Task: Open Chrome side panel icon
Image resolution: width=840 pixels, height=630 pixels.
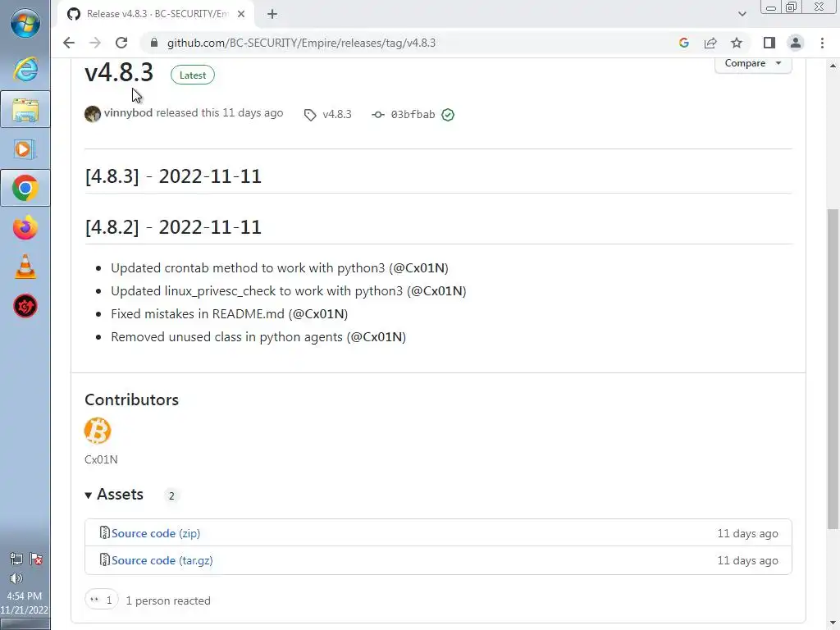Action: 769,43
